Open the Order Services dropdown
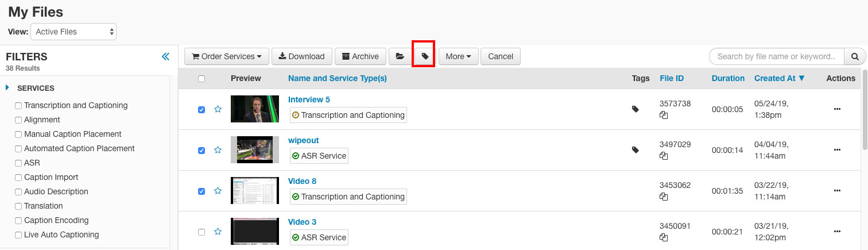The image size is (868, 250). coord(226,56)
